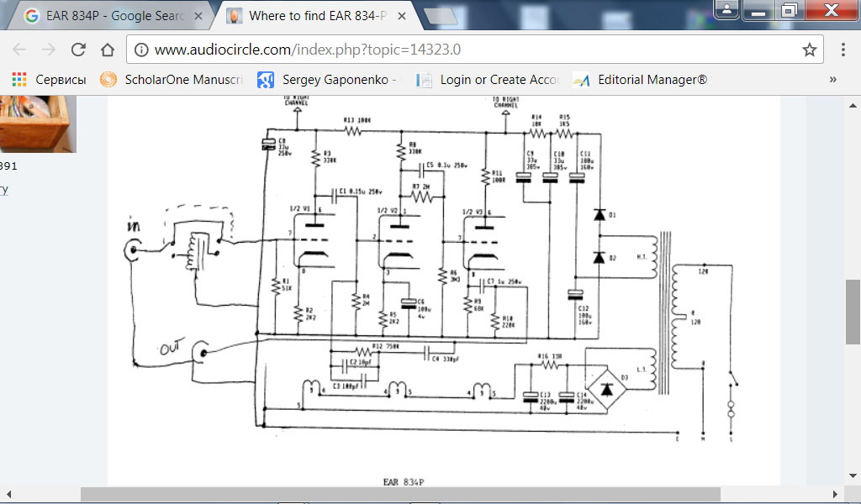
Task: Open the Сервисы apps shortcut
Action: tap(50, 80)
